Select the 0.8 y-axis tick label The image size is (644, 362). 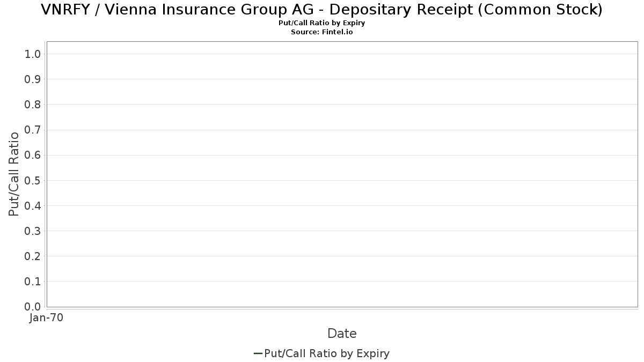[x=33, y=105]
